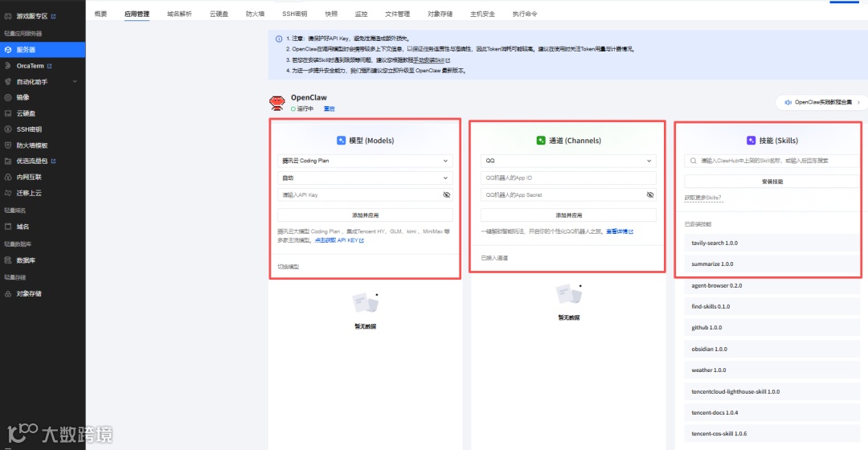This screenshot has height=450, width=868.
Task: Click the 游戏服专区 gamepad icon
Action: coord(8,16)
